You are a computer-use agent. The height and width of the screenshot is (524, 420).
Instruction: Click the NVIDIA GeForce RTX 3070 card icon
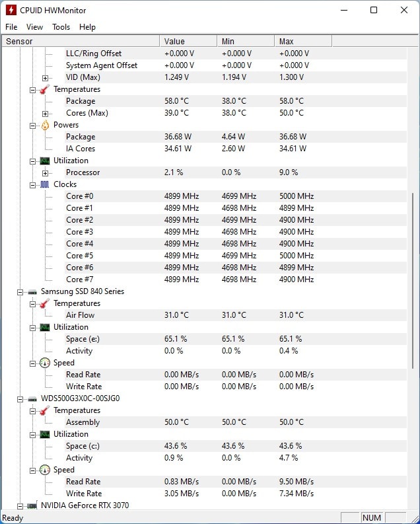(32, 505)
